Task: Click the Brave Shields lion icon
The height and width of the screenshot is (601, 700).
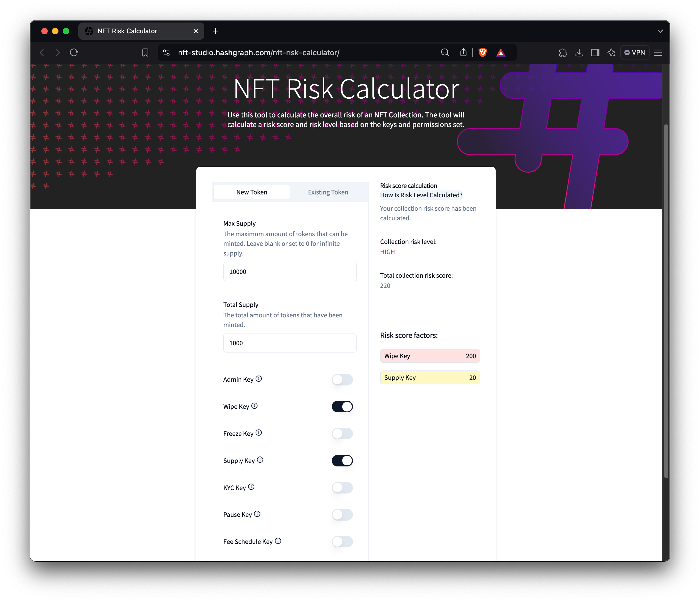Action: pos(482,52)
